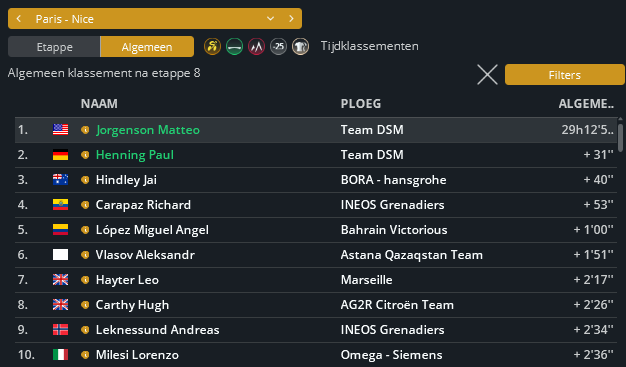Open the Filters button
Image resolution: width=626 pixels, height=367 pixels.
tap(565, 75)
